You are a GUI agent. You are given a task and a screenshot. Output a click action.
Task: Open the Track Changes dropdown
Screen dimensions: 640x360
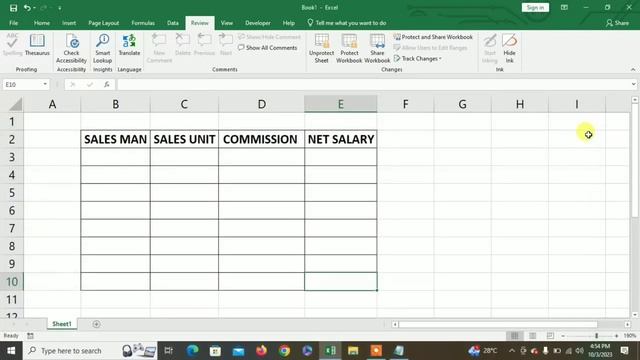click(418, 59)
